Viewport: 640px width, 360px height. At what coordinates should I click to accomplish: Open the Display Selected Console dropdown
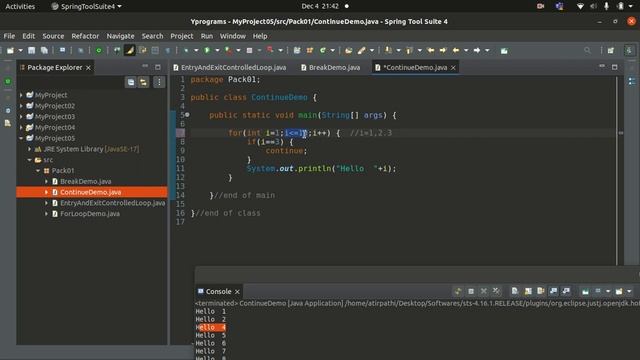[608, 291]
